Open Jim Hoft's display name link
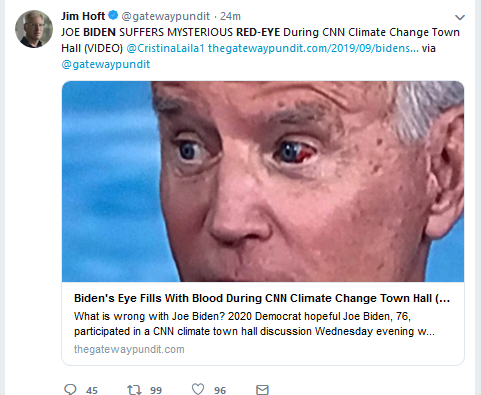The image size is (481, 395). coord(83,16)
